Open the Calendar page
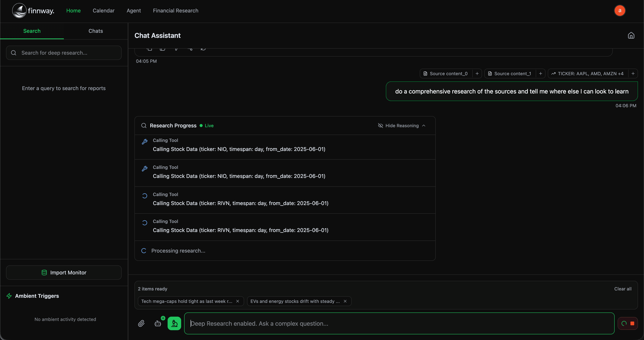The image size is (644, 340). click(104, 11)
